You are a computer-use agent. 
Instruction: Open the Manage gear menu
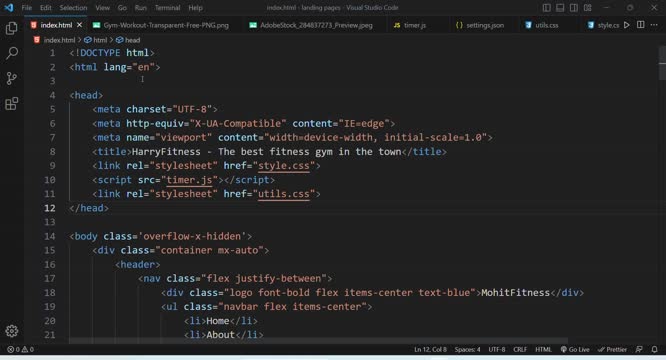(12, 331)
